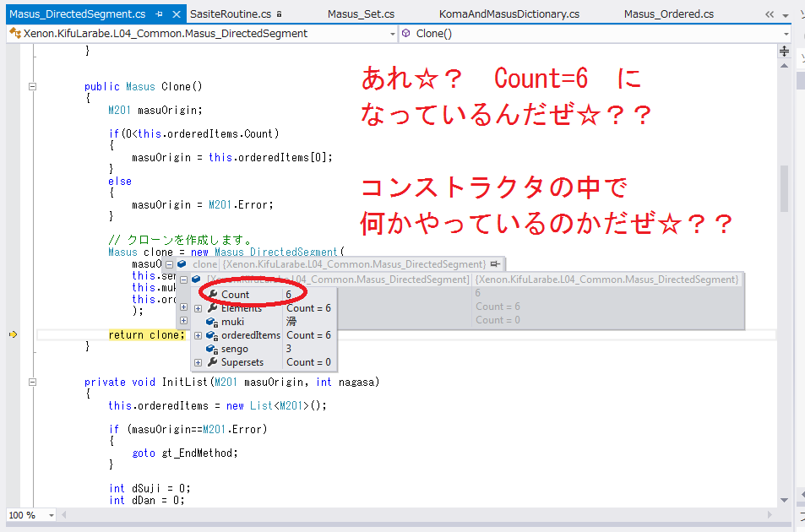Click 'this.orderedItems = new List<M201>();' line
The height and width of the screenshot is (532, 805).
[217, 406]
